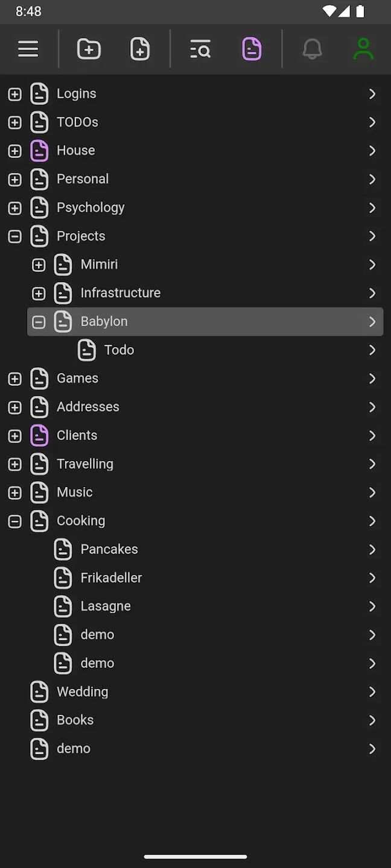Open the hamburger menu
Image resolution: width=391 pixels, height=868 pixels.
click(x=28, y=49)
